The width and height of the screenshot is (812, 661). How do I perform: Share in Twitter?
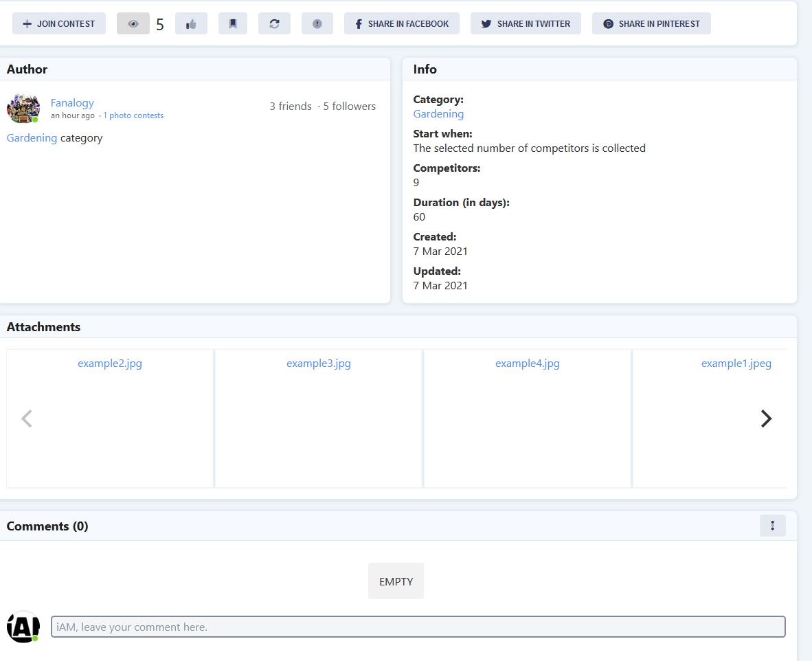coord(526,23)
